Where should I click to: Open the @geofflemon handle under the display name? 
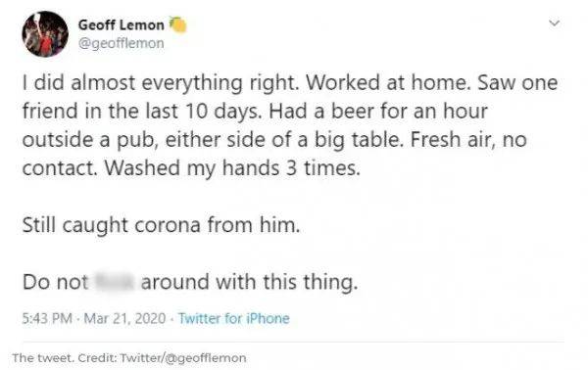122,43
